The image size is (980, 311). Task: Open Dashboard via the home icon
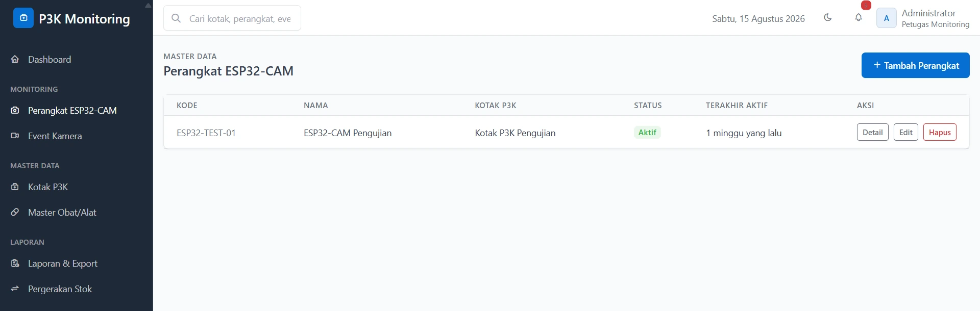click(x=15, y=59)
